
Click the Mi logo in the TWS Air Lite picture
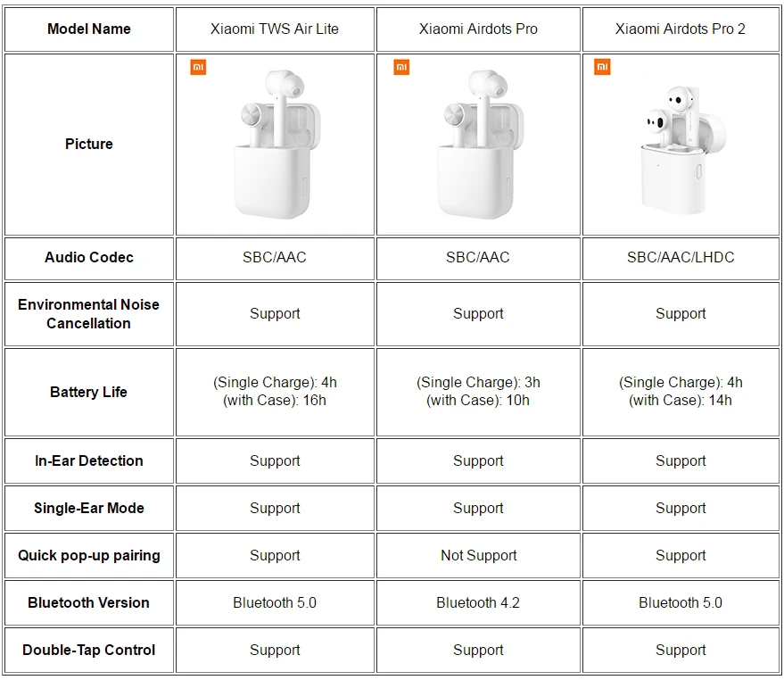tap(198, 68)
